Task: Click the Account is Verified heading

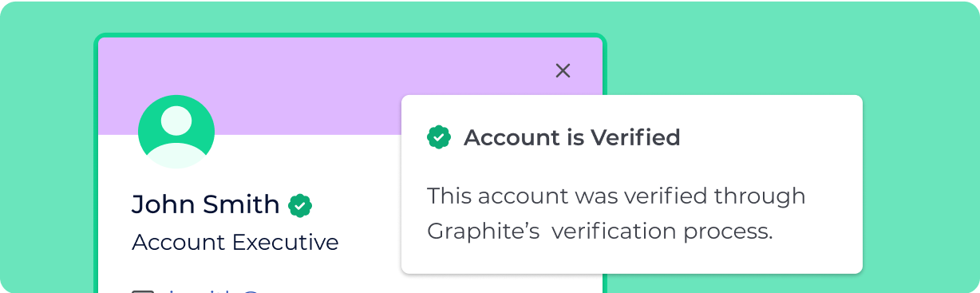Action: pyautogui.click(x=571, y=137)
